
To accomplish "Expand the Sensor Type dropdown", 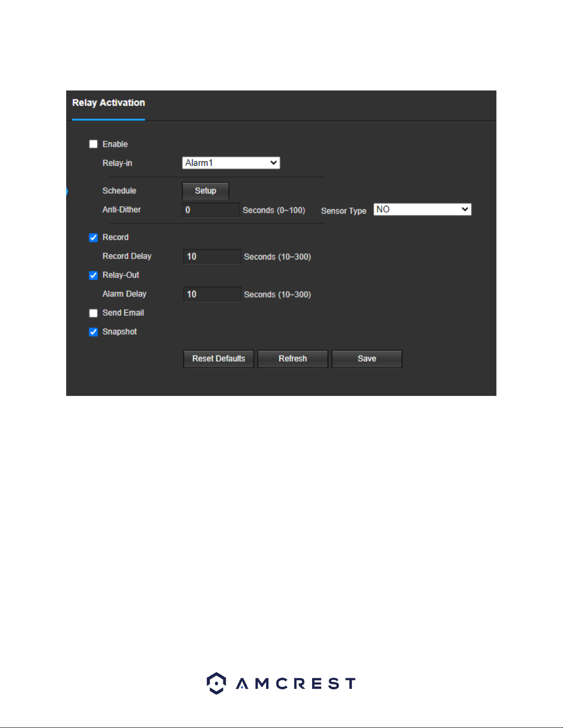I will click(x=422, y=209).
